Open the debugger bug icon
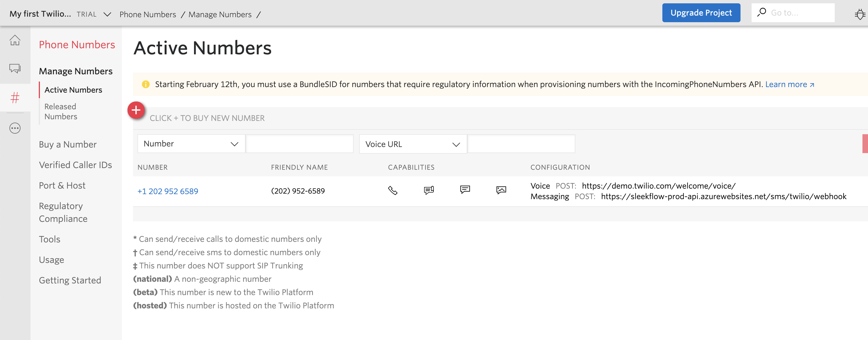Screen dimensions: 868x340 (x=860, y=14)
